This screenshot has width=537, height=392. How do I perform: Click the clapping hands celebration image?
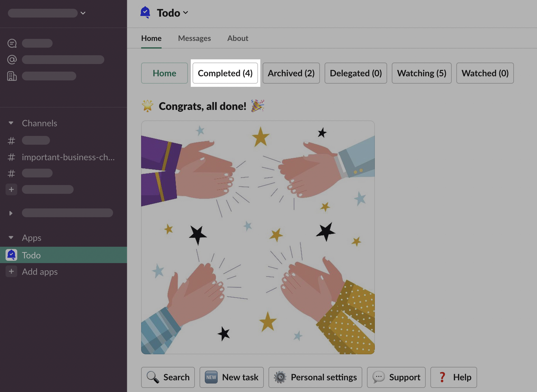(x=258, y=237)
